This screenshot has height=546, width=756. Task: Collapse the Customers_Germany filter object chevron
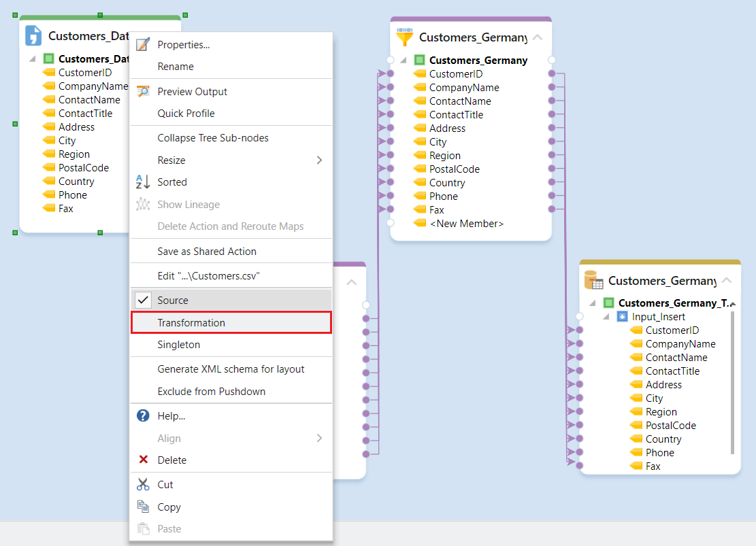[x=538, y=37]
